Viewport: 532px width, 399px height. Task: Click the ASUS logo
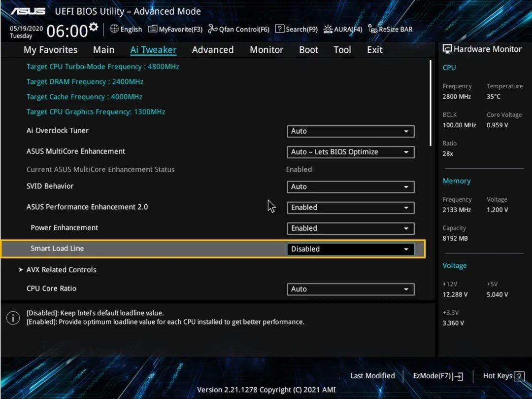28,11
